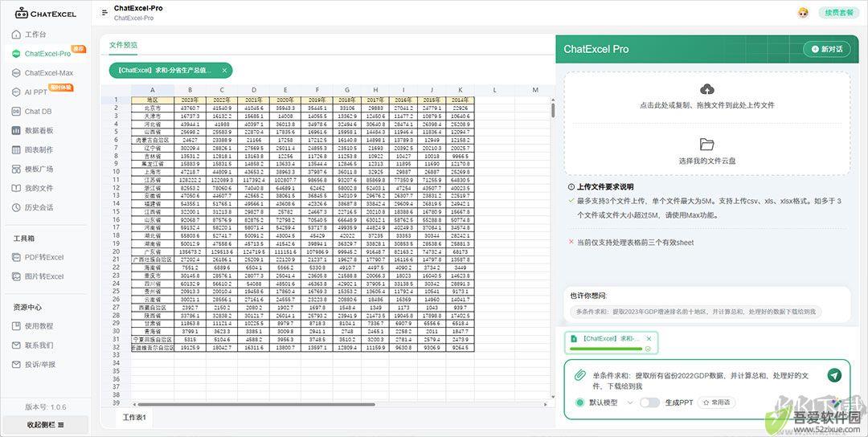The height and width of the screenshot is (437, 868).
Task: Toggle the 生成PPT switch
Action: pos(649,402)
